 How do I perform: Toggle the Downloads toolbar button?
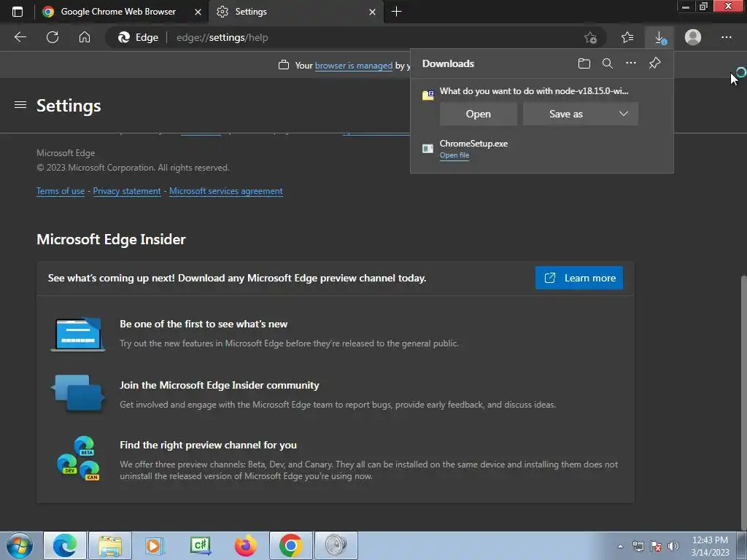(659, 37)
